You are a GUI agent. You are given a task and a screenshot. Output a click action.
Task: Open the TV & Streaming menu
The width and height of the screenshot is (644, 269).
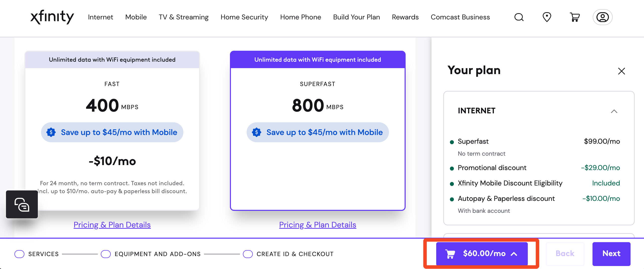184,17
